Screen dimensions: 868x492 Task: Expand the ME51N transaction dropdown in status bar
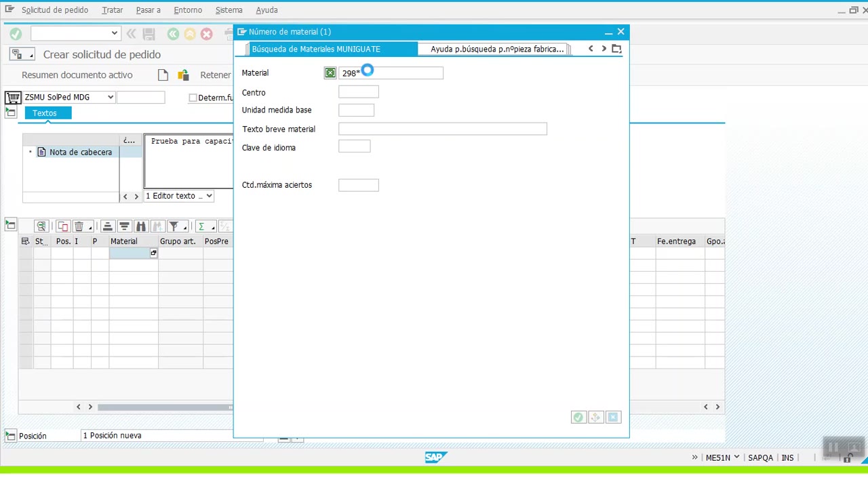click(736, 457)
